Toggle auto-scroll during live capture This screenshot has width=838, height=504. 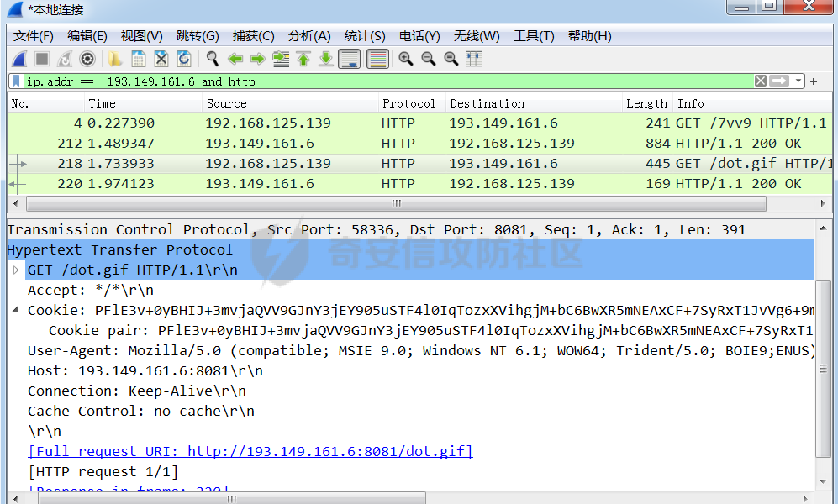[x=349, y=59]
